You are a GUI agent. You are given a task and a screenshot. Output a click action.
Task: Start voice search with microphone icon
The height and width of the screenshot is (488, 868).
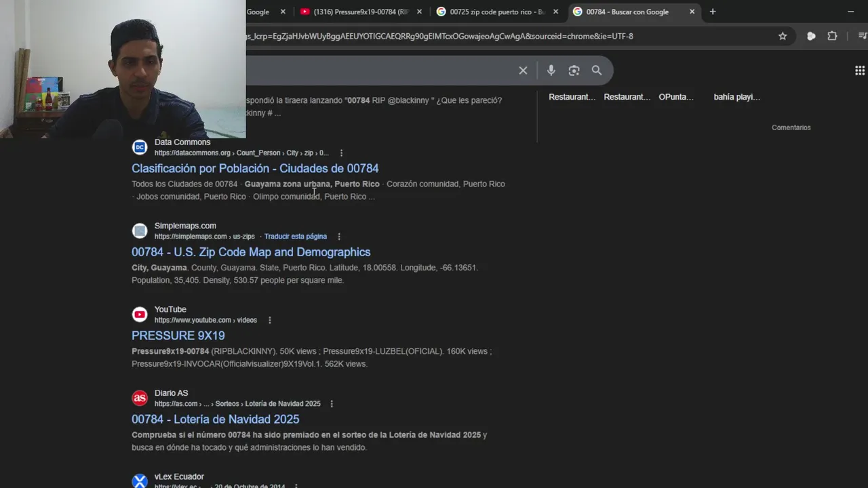tap(551, 70)
